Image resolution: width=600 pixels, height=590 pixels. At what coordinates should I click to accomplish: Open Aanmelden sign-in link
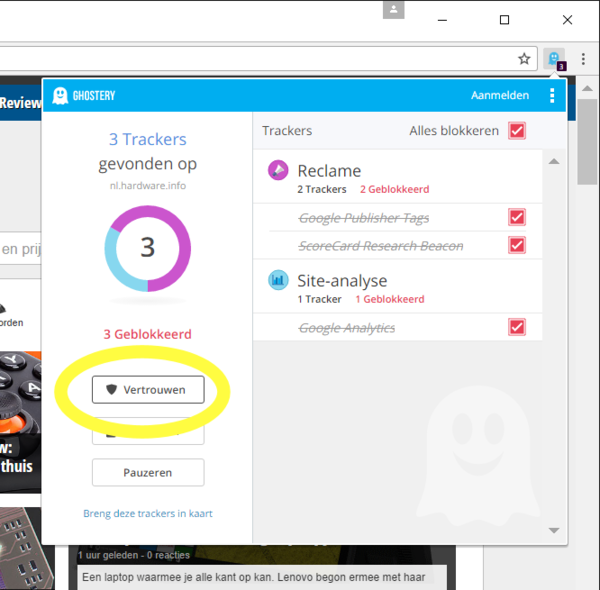pos(500,95)
